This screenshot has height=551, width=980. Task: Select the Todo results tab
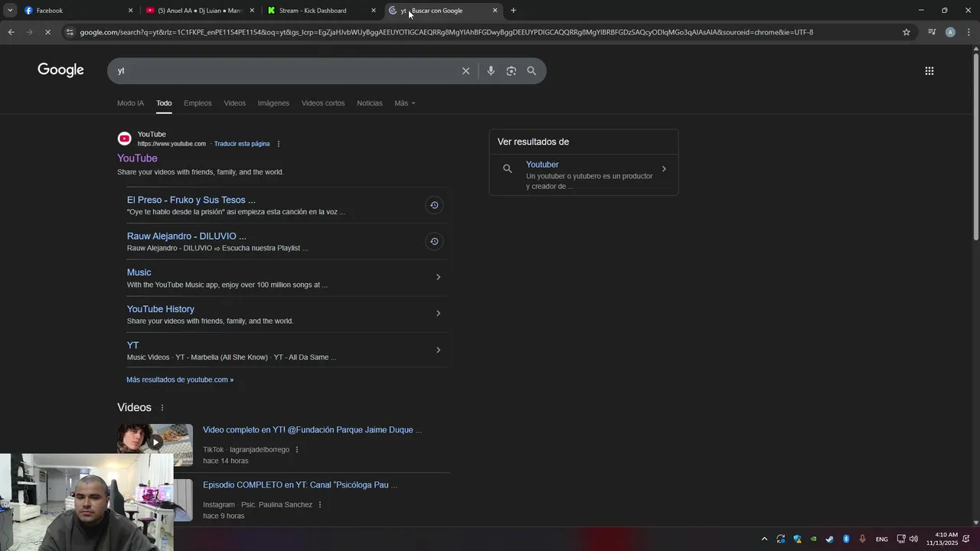click(x=164, y=103)
